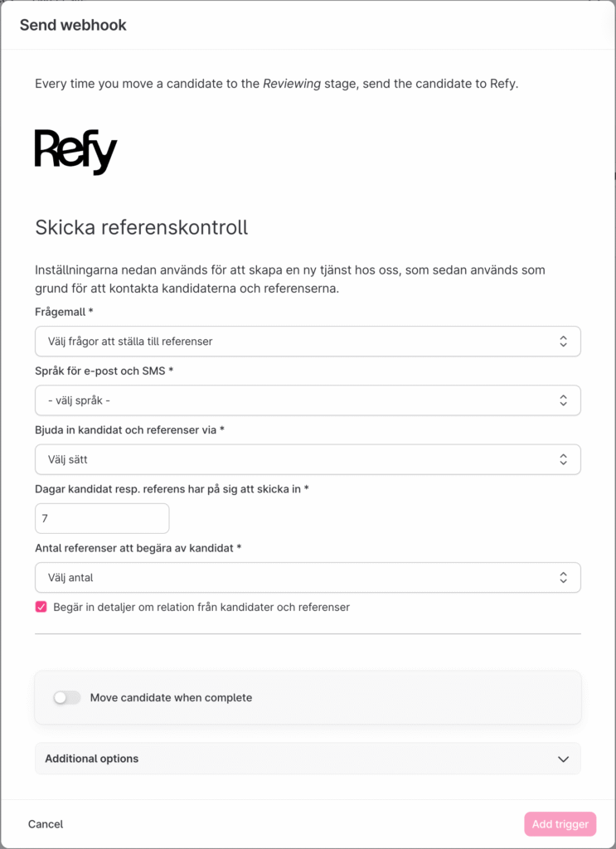
Task: Open the Välj frågor att ställa dropdown
Action: 290,342
